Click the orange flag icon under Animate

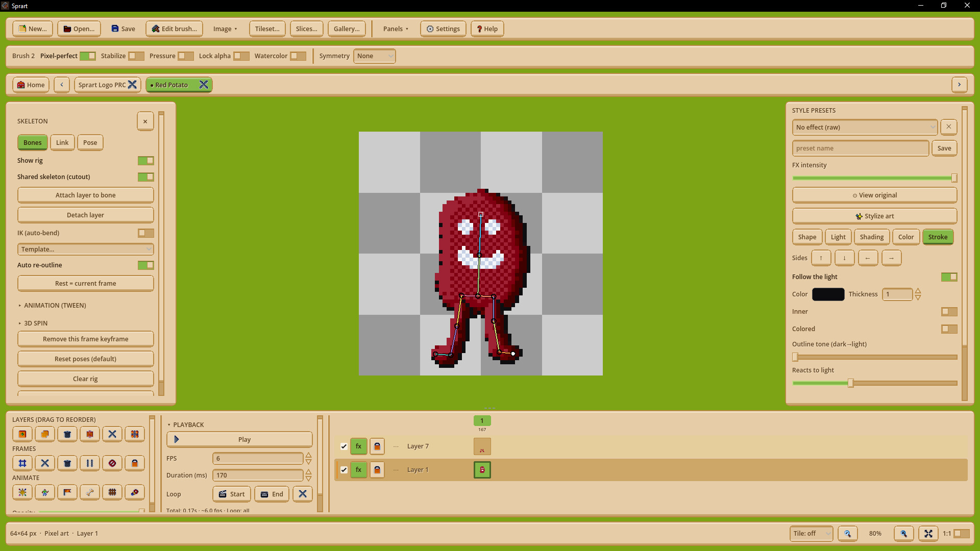pyautogui.click(x=67, y=492)
